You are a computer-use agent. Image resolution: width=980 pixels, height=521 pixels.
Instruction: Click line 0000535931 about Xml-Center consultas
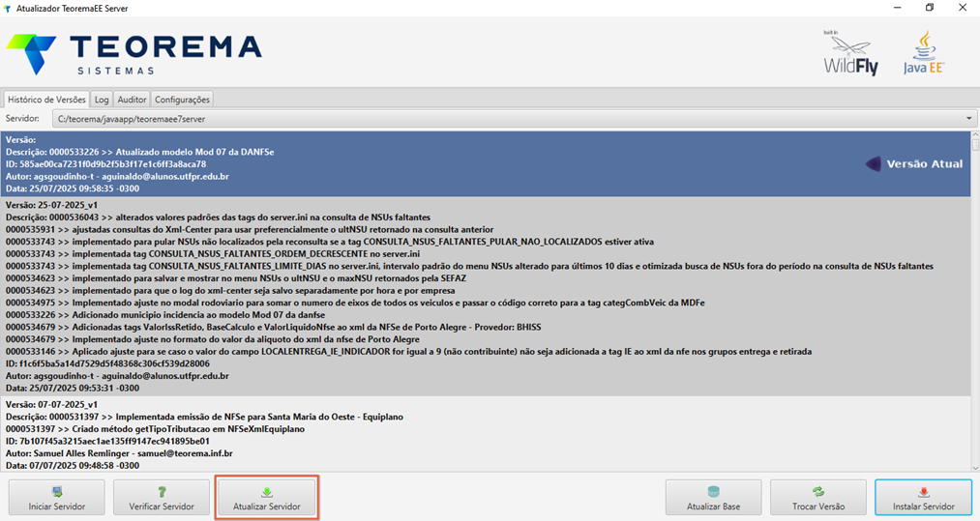tap(250, 229)
